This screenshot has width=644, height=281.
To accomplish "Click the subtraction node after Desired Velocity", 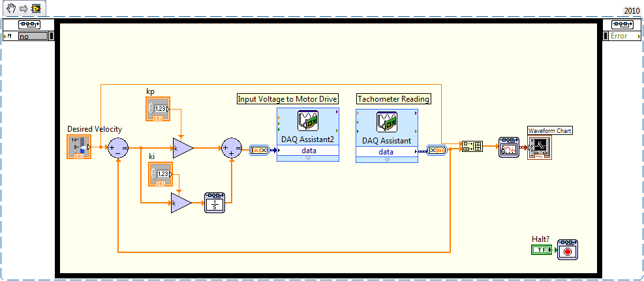I will pos(118,148).
